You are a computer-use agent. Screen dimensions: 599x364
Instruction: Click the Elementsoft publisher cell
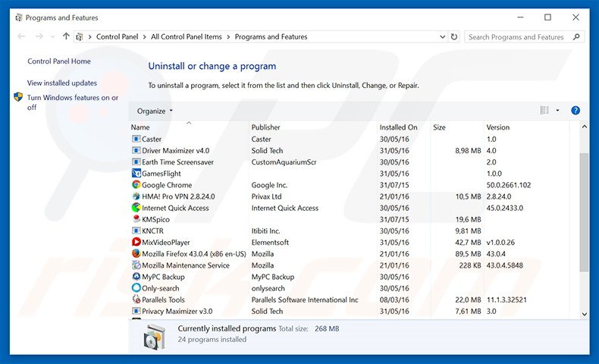tap(270, 242)
